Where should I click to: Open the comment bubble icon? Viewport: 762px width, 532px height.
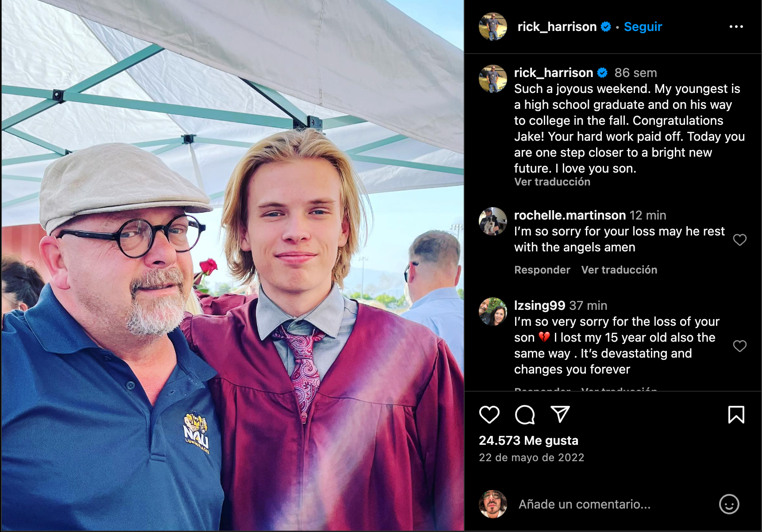click(x=525, y=415)
